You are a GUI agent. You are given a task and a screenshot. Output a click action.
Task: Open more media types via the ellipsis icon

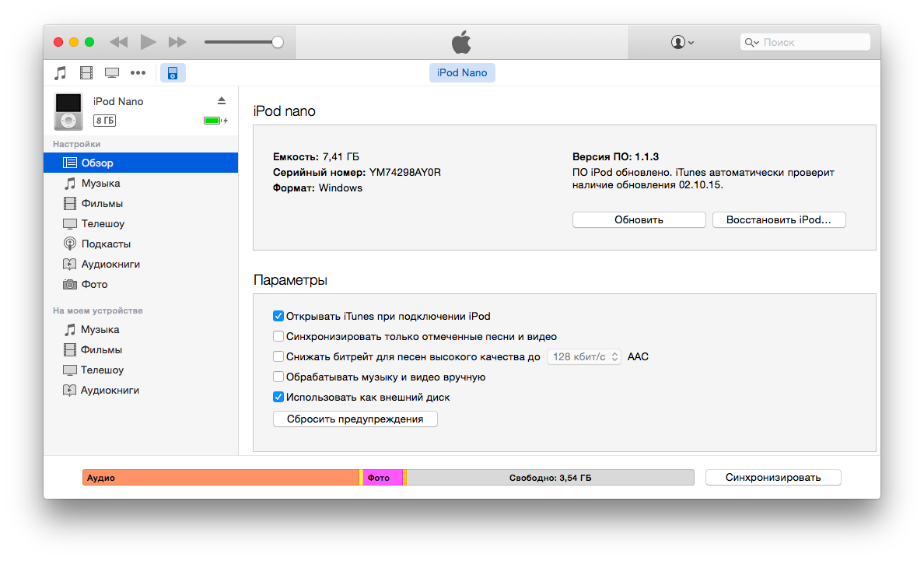coord(138,72)
